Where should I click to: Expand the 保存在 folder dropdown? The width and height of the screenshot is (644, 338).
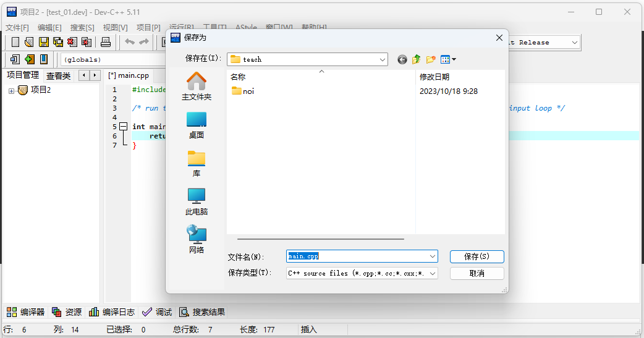click(x=383, y=59)
